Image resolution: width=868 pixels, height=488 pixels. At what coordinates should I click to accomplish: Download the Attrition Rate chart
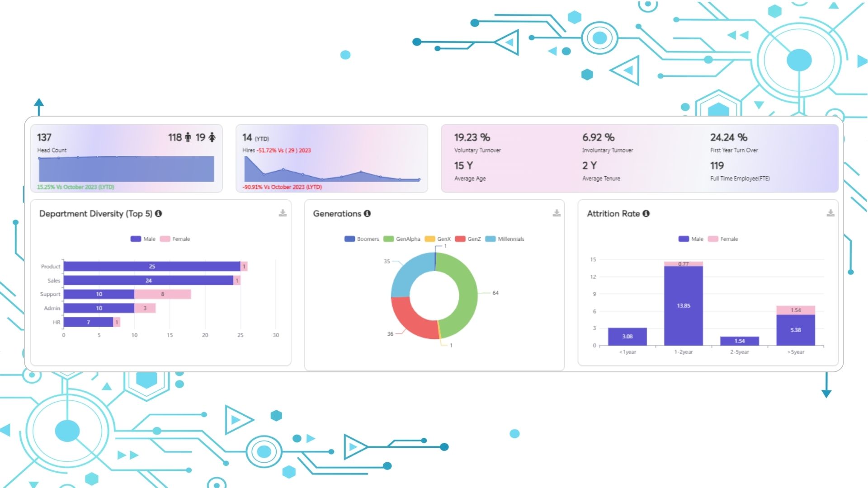(x=830, y=213)
